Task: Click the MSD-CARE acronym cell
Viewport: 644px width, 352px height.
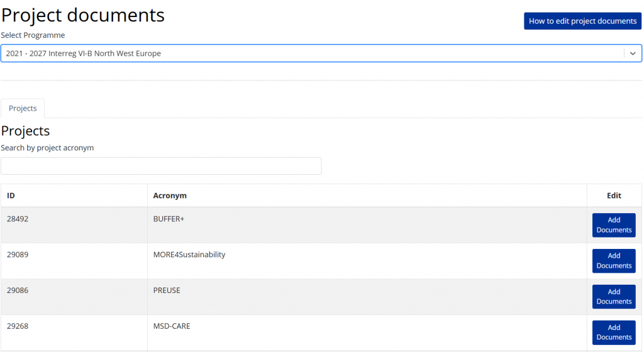Action: (172, 327)
